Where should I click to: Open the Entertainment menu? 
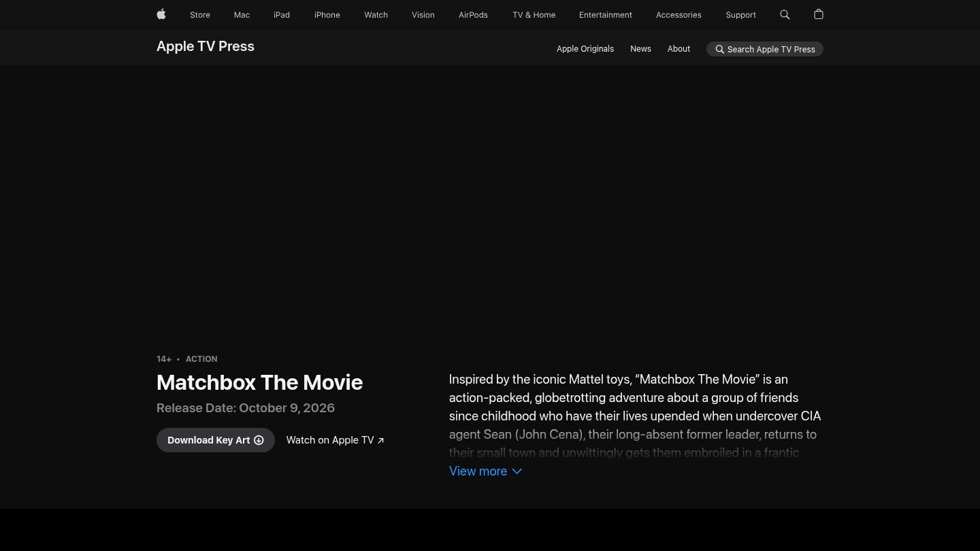point(606,15)
